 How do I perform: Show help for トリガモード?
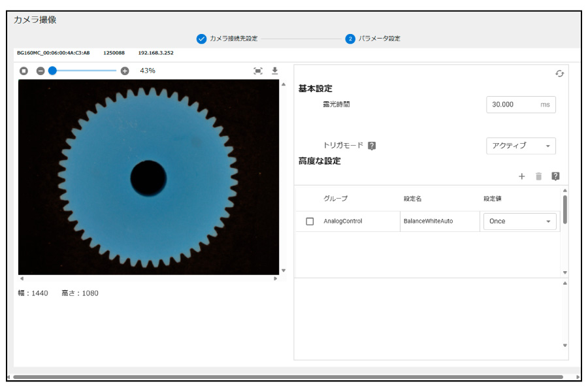coord(372,146)
